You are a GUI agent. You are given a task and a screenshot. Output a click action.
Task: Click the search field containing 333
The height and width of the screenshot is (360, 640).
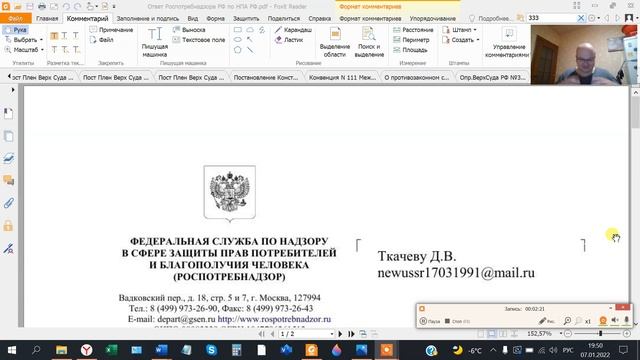551,18
